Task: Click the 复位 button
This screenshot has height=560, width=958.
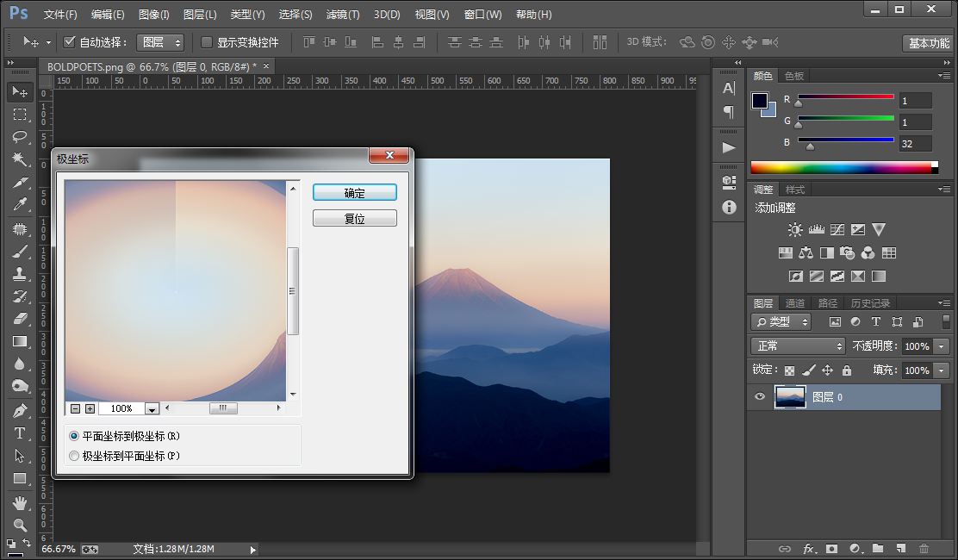Action: pyautogui.click(x=354, y=218)
